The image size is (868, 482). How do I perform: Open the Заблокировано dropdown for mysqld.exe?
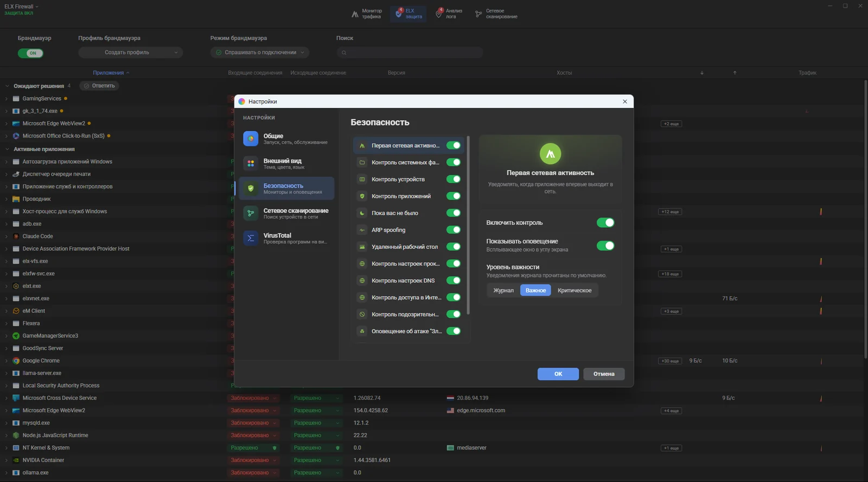tap(253, 423)
